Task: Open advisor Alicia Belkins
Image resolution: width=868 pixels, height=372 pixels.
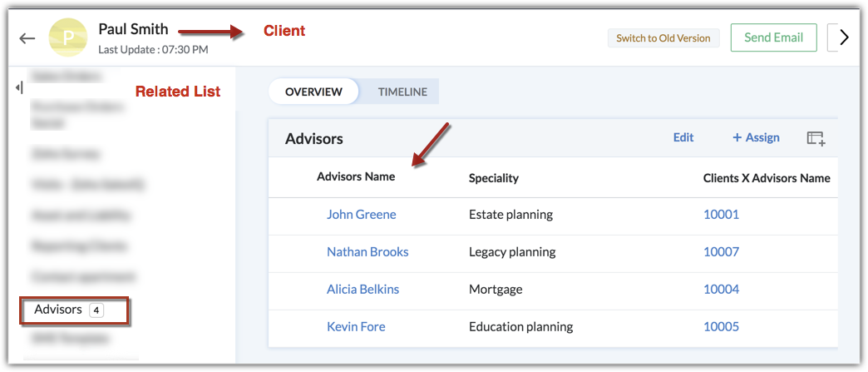Action: 362,289
